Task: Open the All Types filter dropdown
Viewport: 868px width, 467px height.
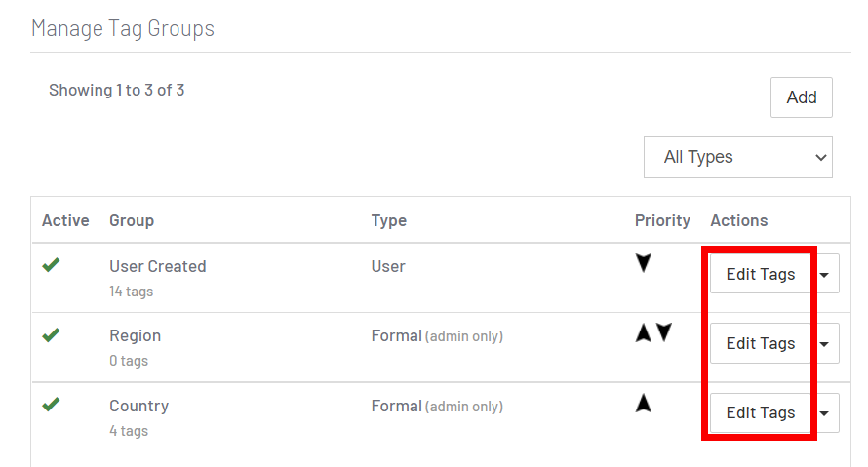Action: click(737, 157)
